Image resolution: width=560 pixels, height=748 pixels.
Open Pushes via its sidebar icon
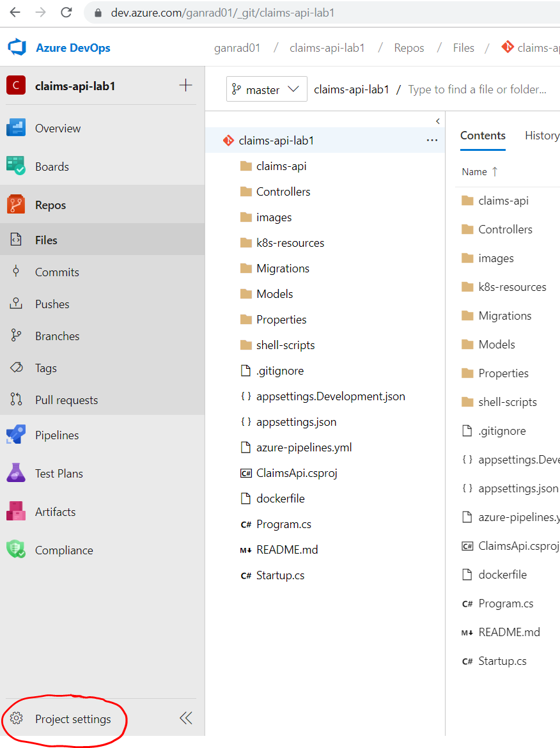tap(16, 304)
